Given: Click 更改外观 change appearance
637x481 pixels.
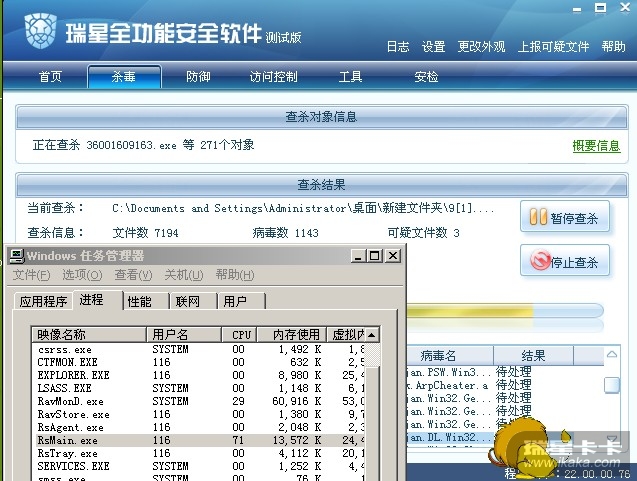Looking at the screenshot, I should 481,47.
